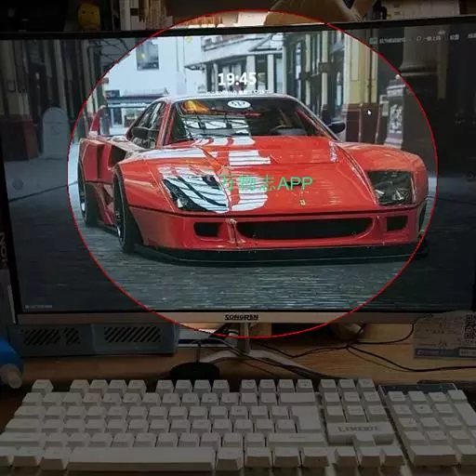
Task: Click the small icon at bottom-left of screen
Action: tap(27, 307)
